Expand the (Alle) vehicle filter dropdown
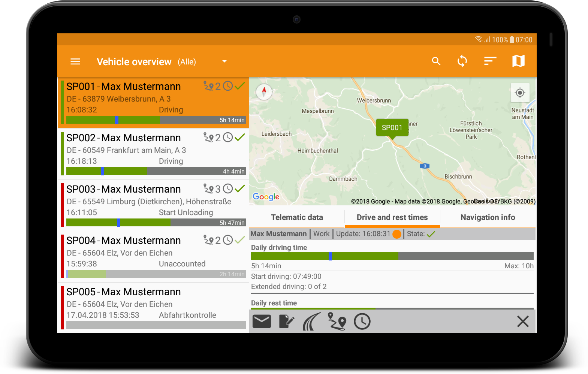Viewport: 588px width, 374px height. point(224,61)
